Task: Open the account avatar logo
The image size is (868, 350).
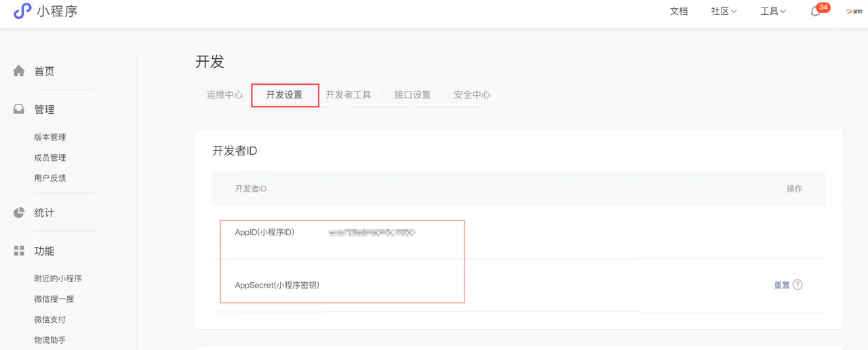Action: click(x=854, y=12)
